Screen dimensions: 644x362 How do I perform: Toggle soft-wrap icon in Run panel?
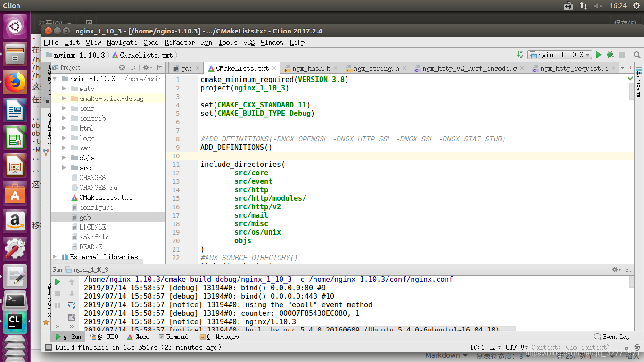pyautogui.click(x=72, y=305)
